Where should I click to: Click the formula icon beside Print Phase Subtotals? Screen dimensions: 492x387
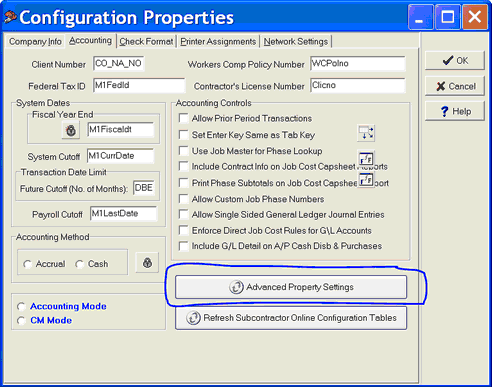pos(366,180)
